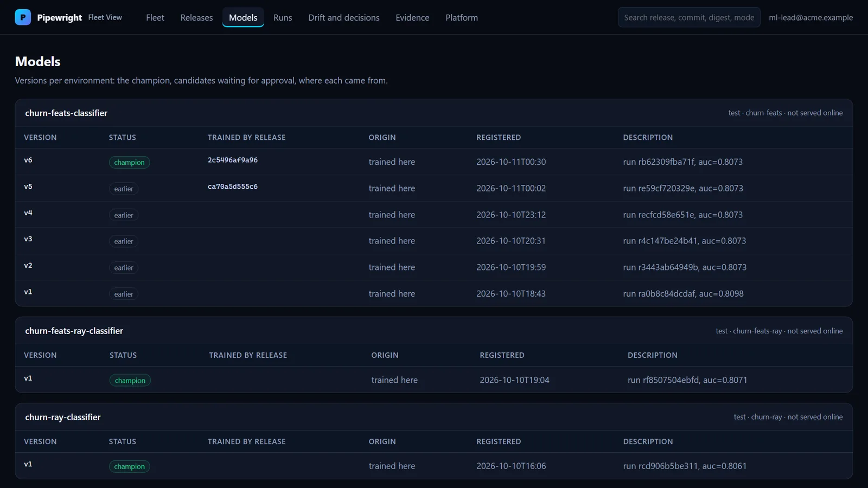Select version v2 cell

click(28, 266)
